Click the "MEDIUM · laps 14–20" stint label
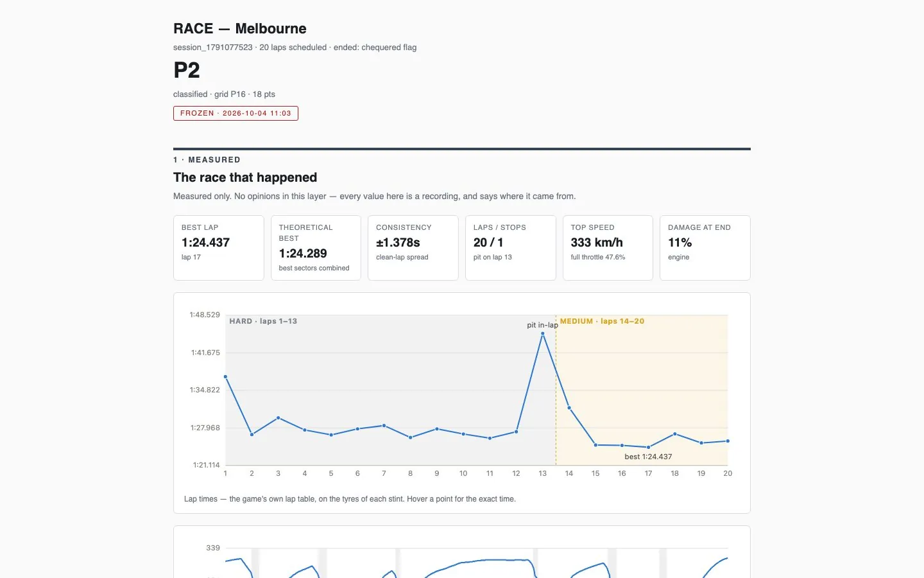 coord(602,321)
